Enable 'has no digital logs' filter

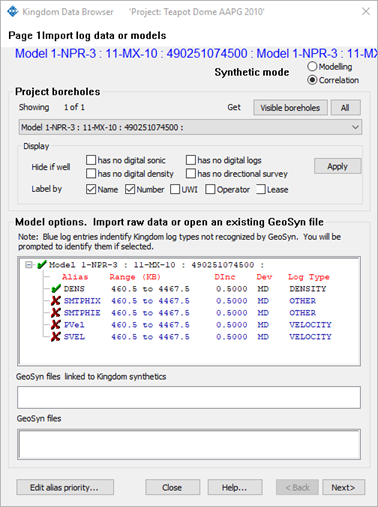click(191, 160)
